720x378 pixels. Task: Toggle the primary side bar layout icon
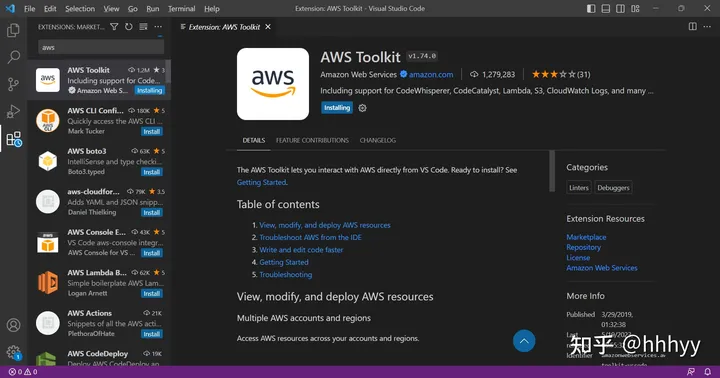point(591,9)
